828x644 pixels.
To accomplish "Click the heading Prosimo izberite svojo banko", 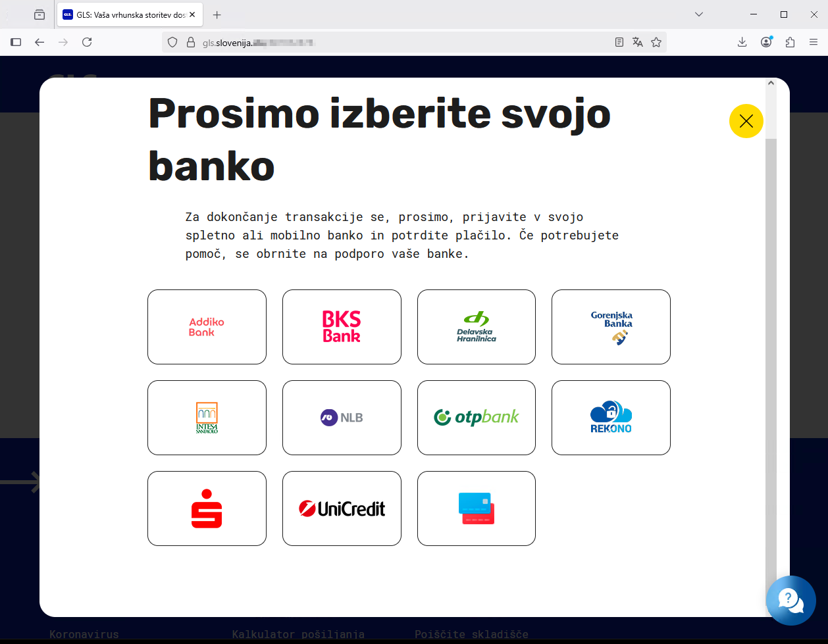I will (x=379, y=139).
